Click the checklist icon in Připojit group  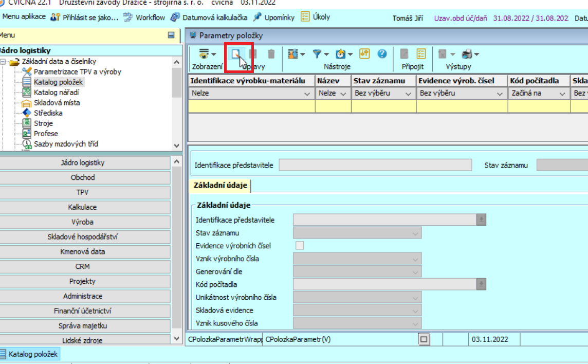pos(421,54)
